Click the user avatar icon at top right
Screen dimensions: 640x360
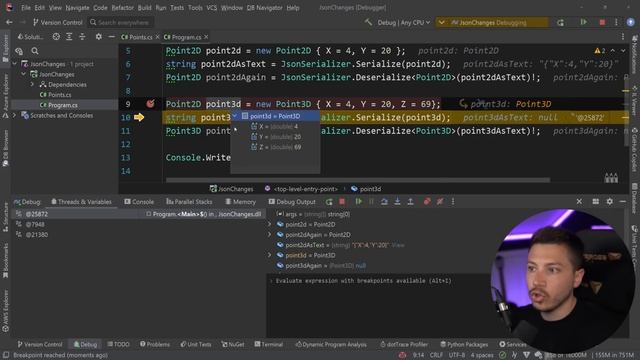tap(630, 22)
